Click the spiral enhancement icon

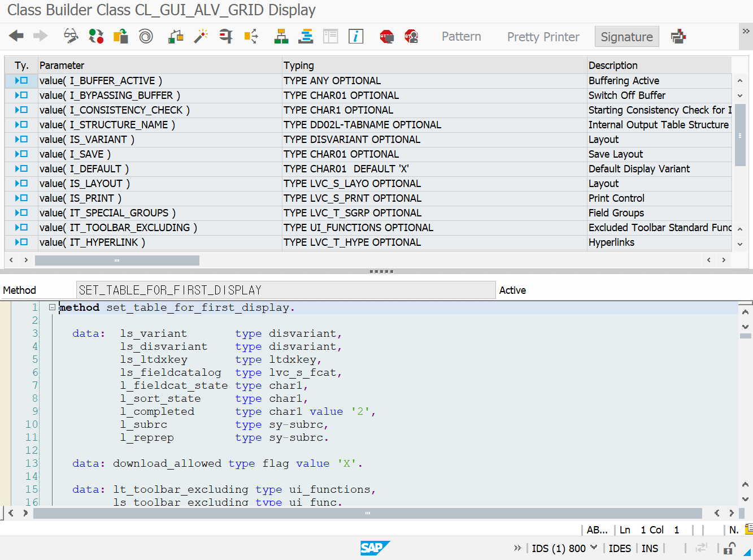146,36
